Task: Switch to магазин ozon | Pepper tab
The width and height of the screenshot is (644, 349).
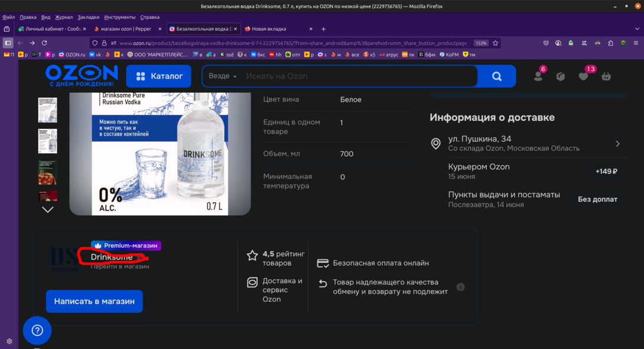Action: tap(127, 29)
